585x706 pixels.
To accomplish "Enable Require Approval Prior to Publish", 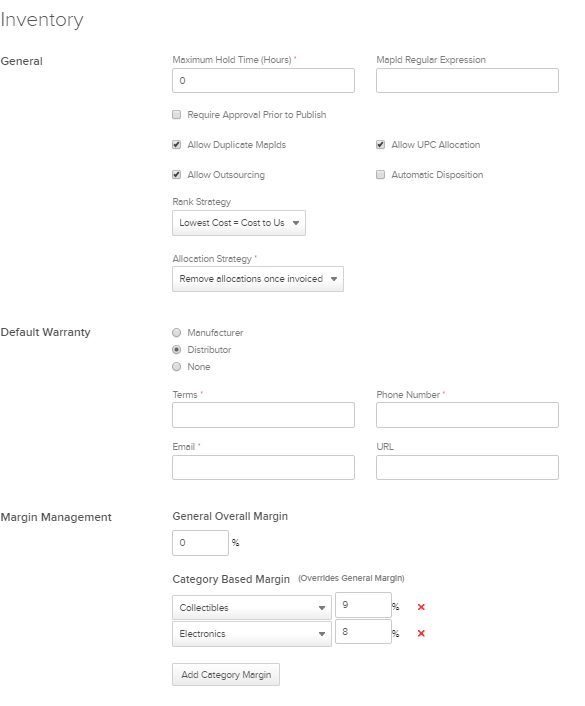I will [177, 114].
